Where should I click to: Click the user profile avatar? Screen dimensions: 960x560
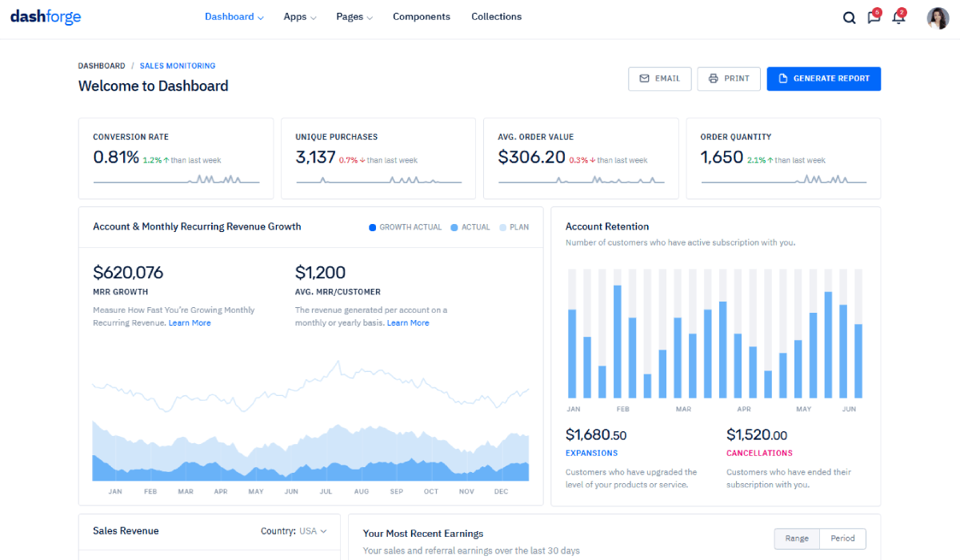tap(938, 18)
